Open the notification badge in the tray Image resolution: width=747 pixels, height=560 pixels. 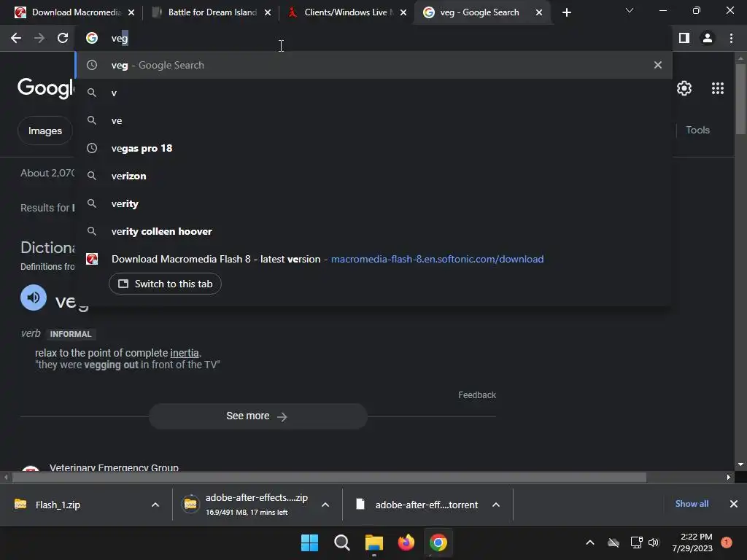click(726, 542)
